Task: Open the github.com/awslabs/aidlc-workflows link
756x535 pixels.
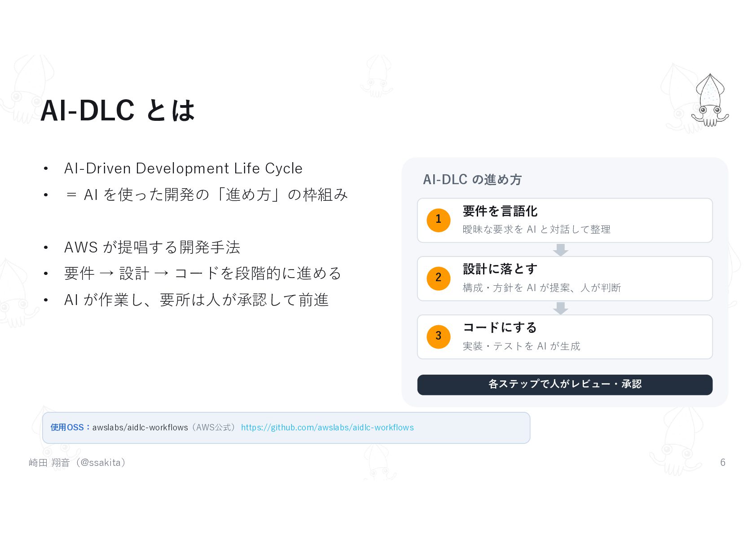Action: [x=327, y=428]
